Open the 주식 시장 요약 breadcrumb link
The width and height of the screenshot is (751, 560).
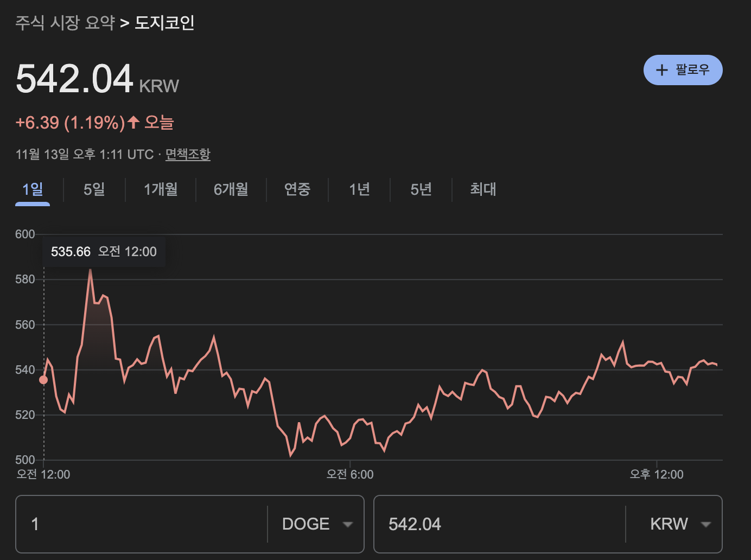coord(65,23)
